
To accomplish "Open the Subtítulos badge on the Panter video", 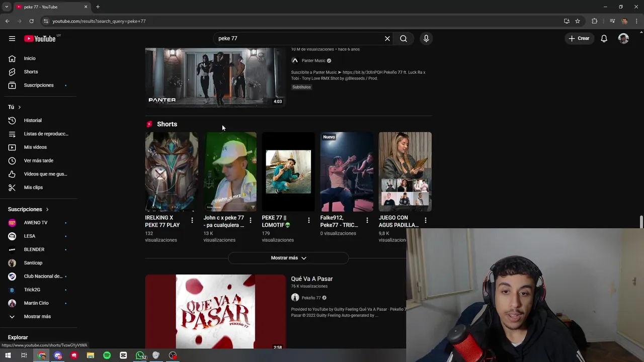I will point(301,87).
